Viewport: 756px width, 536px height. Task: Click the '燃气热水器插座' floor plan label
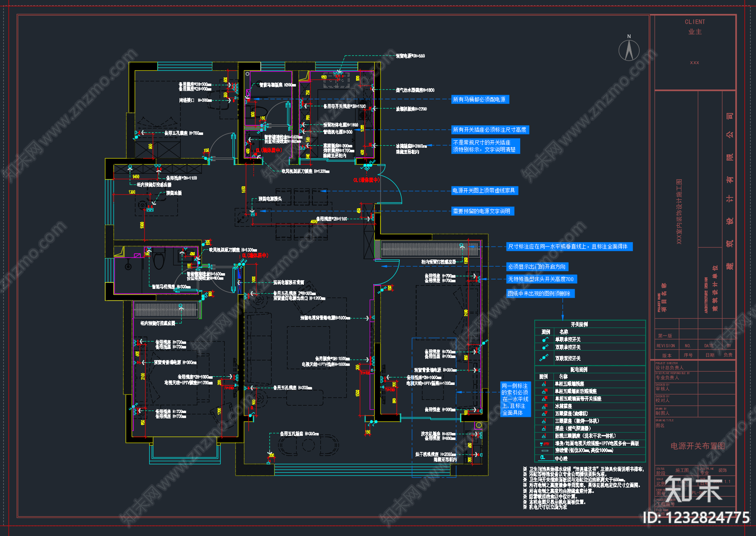coord(415,90)
